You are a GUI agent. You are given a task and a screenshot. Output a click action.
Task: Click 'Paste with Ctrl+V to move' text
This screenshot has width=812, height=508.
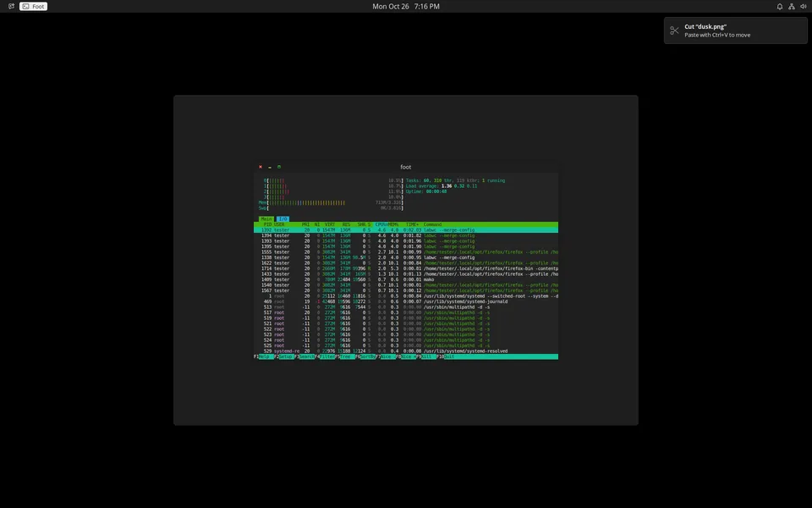pos(717,36)
